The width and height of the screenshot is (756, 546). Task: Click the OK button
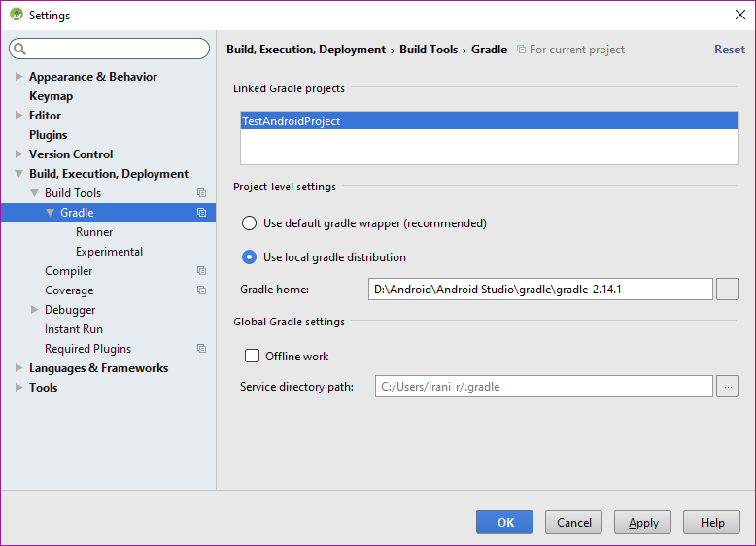(504, 522)
